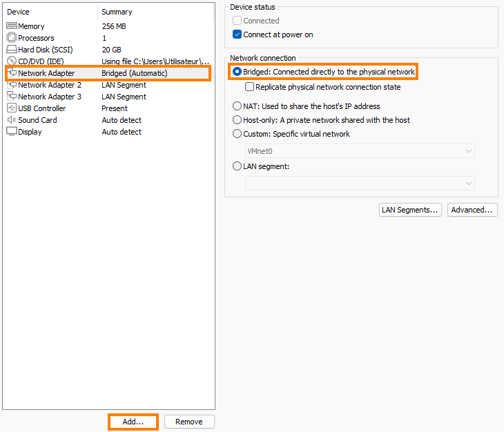Viewport: 504px width, 432px height.
Task: Click the USB Controller icon
Action: pos(12,108)
